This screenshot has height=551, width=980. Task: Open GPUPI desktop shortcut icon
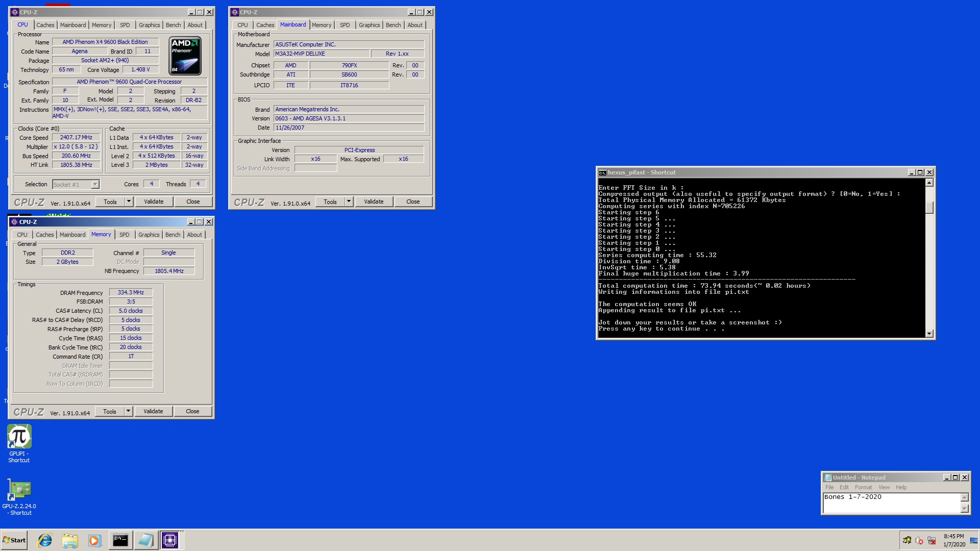tap(19, 437)
